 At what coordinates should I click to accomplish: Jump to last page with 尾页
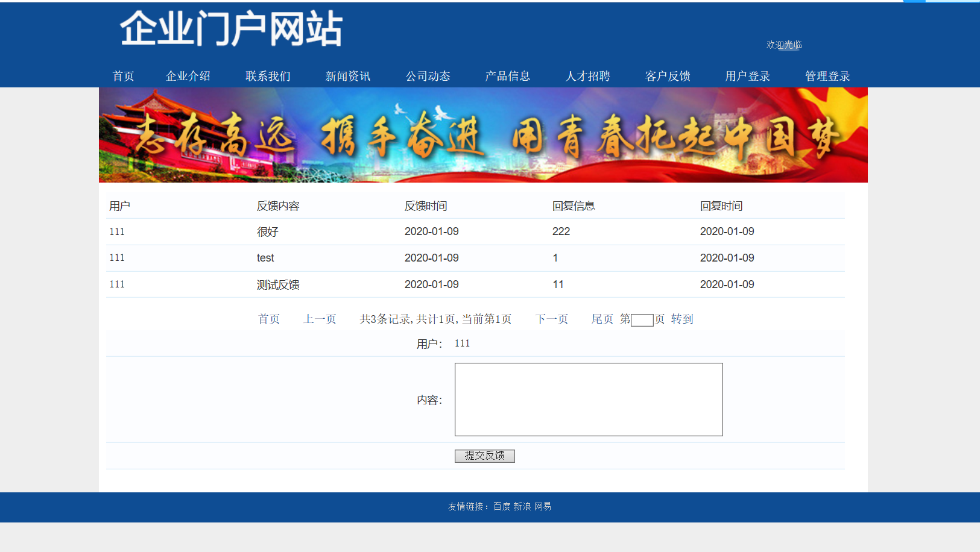pos(602,319)
